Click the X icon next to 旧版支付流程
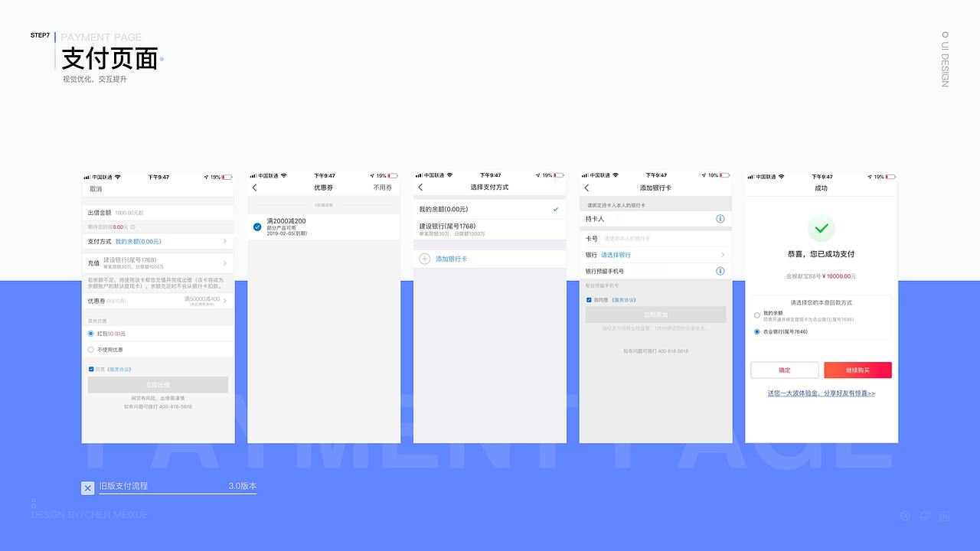The image size is (980, 551). [87, 487]
